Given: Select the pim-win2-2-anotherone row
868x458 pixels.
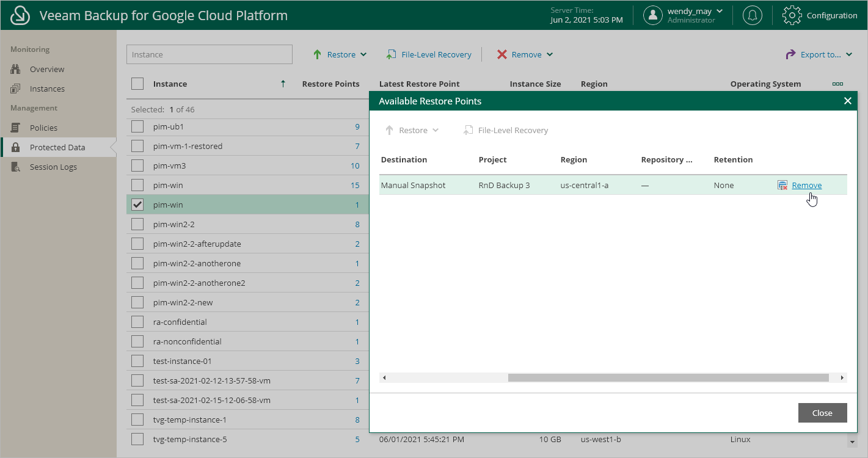Looking at the screenshot, I should [247, 263].
